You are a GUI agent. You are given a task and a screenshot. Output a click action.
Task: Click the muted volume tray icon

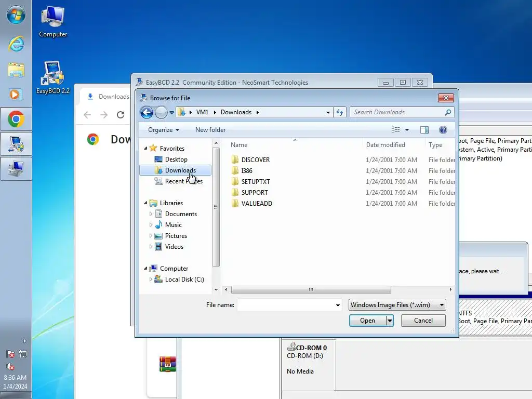[x=10, y=366]
